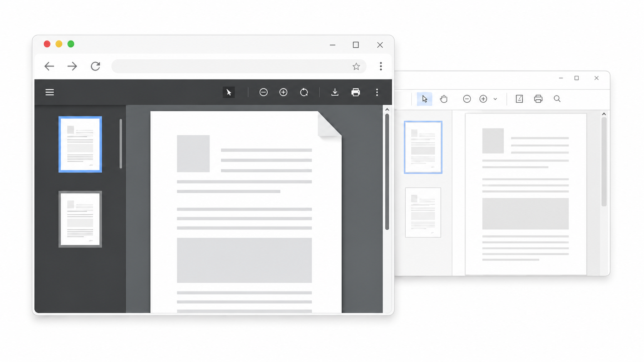
Task: Select first page thumbnail in dark sidebar
Action: click(80, 144)
